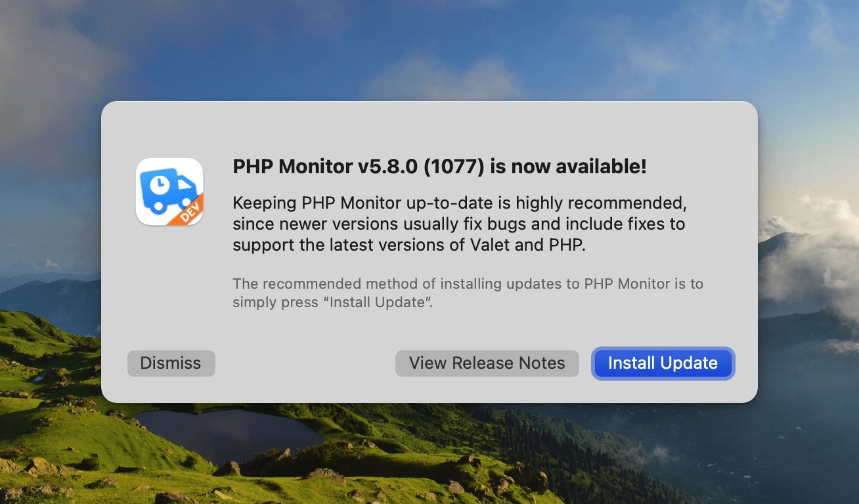This screenshot has width=859, height=504.
Task: Open View Release Notes
Action: (487, 364)
